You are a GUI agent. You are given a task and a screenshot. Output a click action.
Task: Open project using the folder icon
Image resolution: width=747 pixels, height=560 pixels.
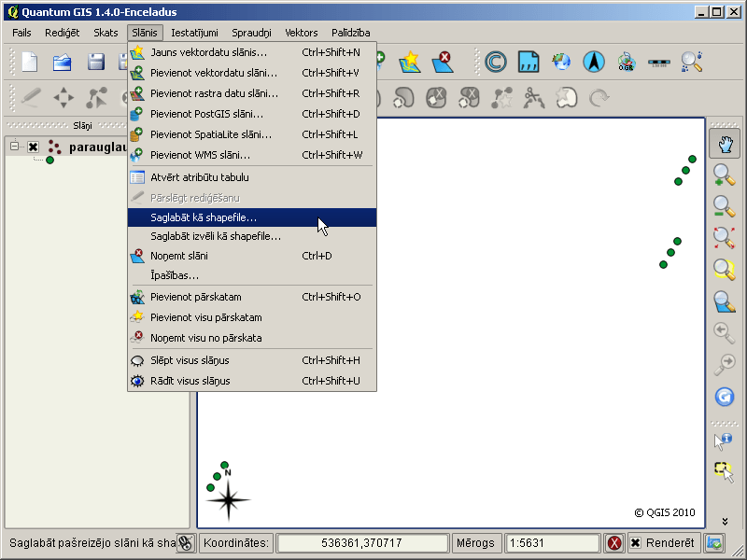(x=63, y=63)
